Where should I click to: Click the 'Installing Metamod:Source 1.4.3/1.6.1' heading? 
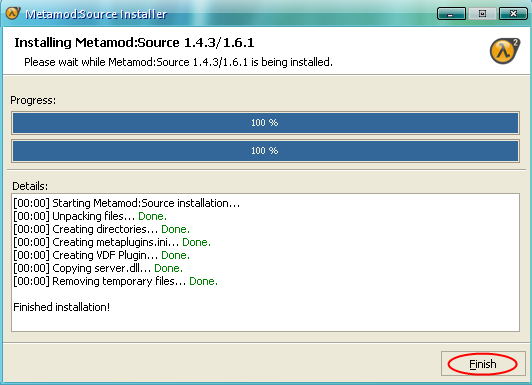coord(134,43)
